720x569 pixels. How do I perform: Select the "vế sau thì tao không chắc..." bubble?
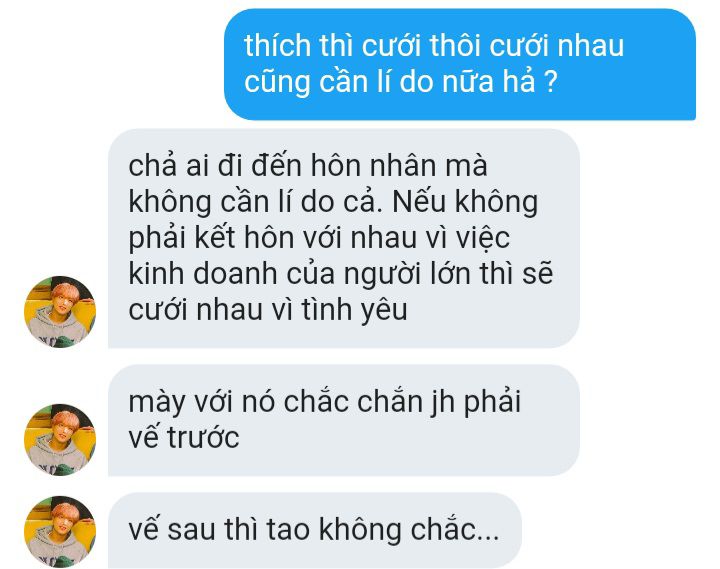(315, 531)
